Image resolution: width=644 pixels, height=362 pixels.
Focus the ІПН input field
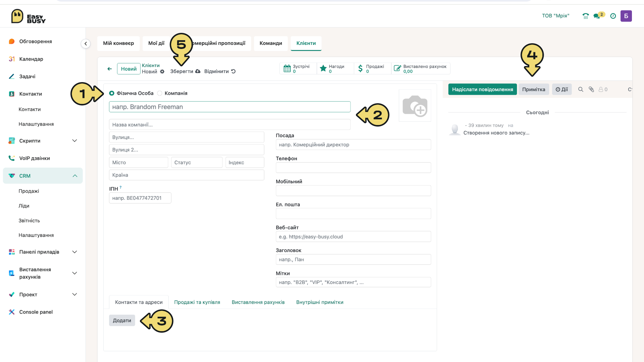(140, 198)
